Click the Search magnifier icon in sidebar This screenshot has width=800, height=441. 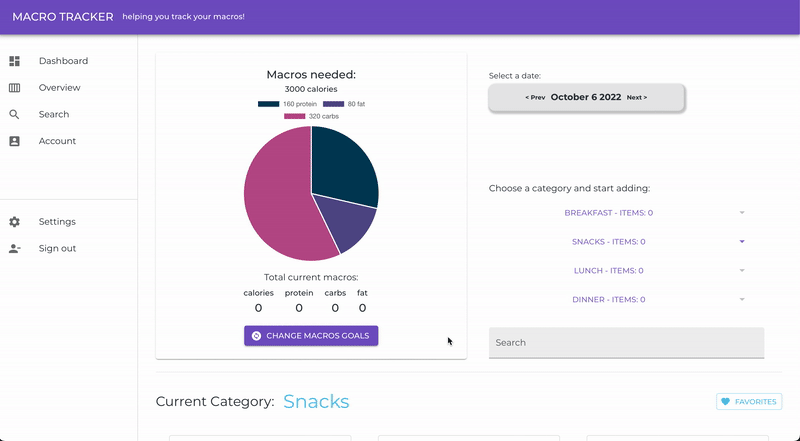point(14,114)
